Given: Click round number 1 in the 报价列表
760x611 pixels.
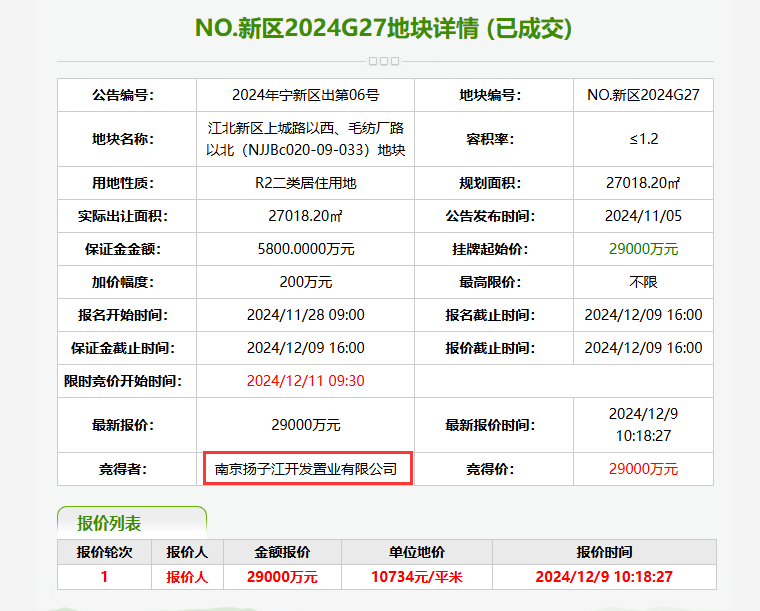Looking at the screenshot, I should 104,577.
